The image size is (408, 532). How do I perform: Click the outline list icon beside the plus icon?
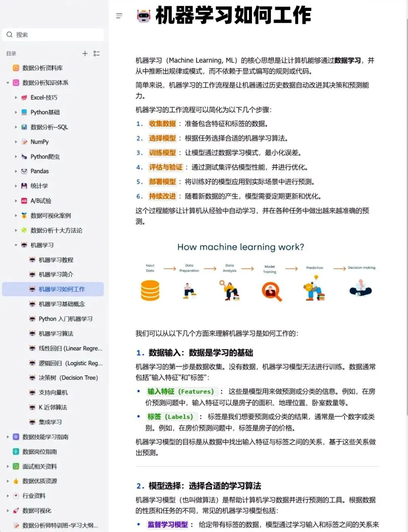click(97, 54)
